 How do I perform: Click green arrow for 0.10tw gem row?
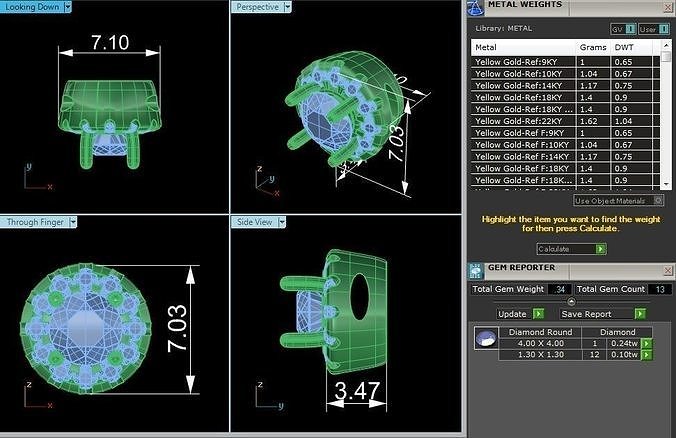[646, 355]
